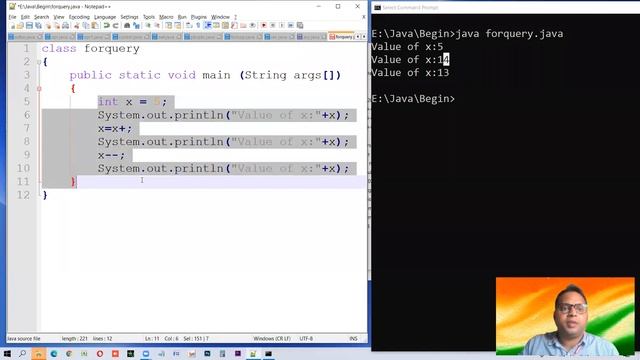Viewport: 640px width, 360px height.
Task: Toggle synchronized vertical scrolling
Action: click(x=169, y=25)
